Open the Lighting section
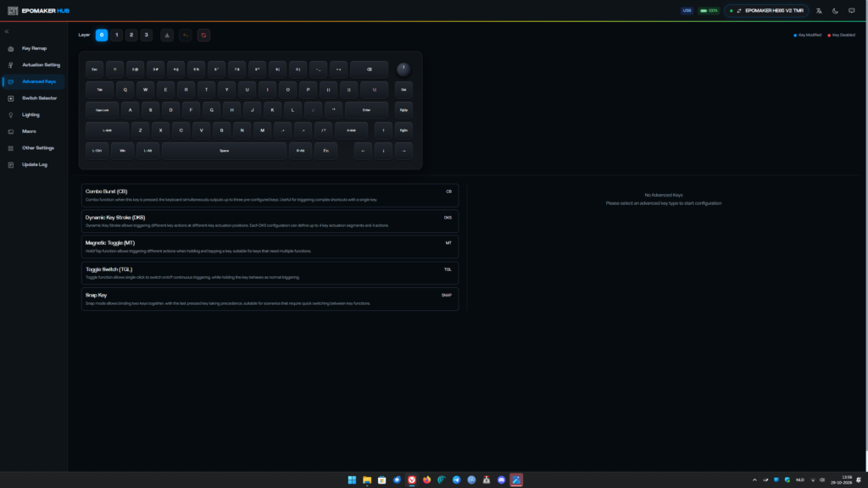868x488 pixels. [33, 115]
